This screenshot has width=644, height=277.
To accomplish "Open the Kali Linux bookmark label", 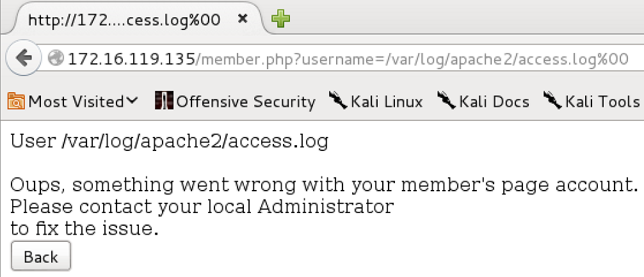I will [x=387, y=101].
